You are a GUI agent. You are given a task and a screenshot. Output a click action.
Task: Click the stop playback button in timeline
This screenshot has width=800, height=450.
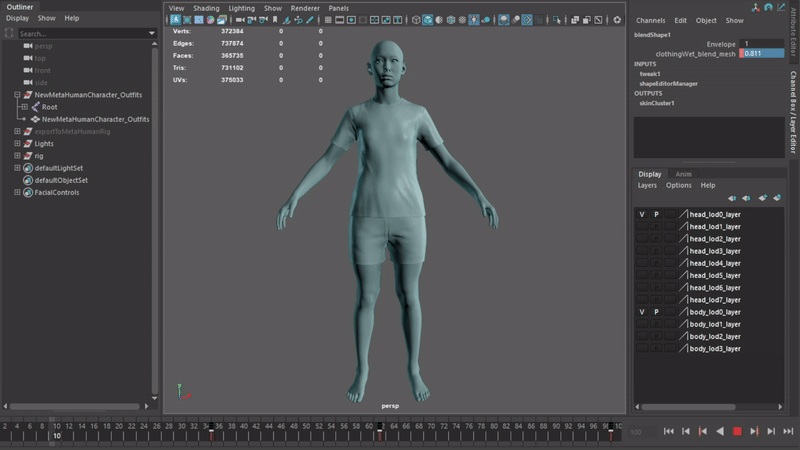click(x=737, y=431)
